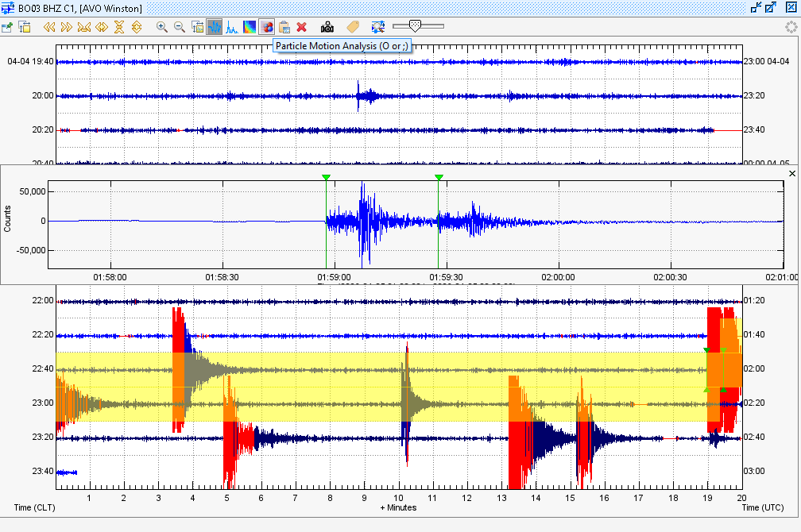
Task: Click the '02:00:00' inset time label
Action: pos(558,277)
